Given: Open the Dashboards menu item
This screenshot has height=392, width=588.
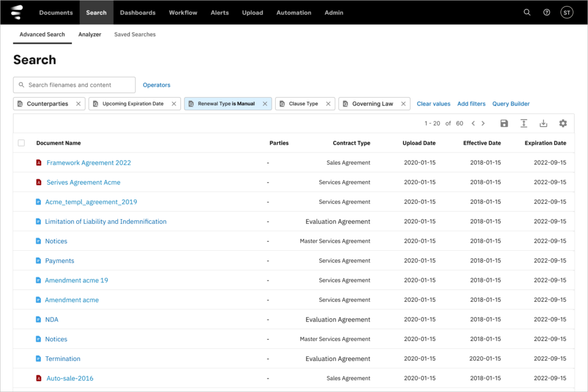Looking at the screenshot, I should point(137,11).
